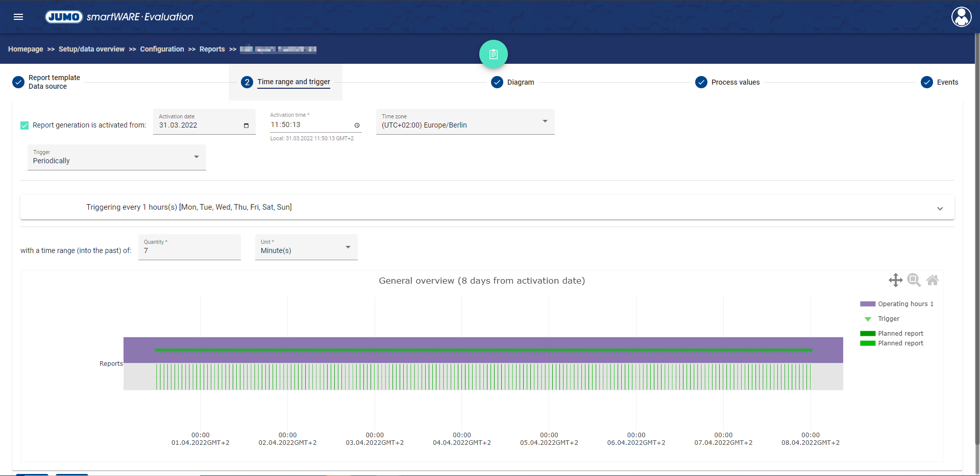This screenshot has height=476, width=980.
Task: Toggle Trigger legend entry visibility
Action: [x=888, y=319]
